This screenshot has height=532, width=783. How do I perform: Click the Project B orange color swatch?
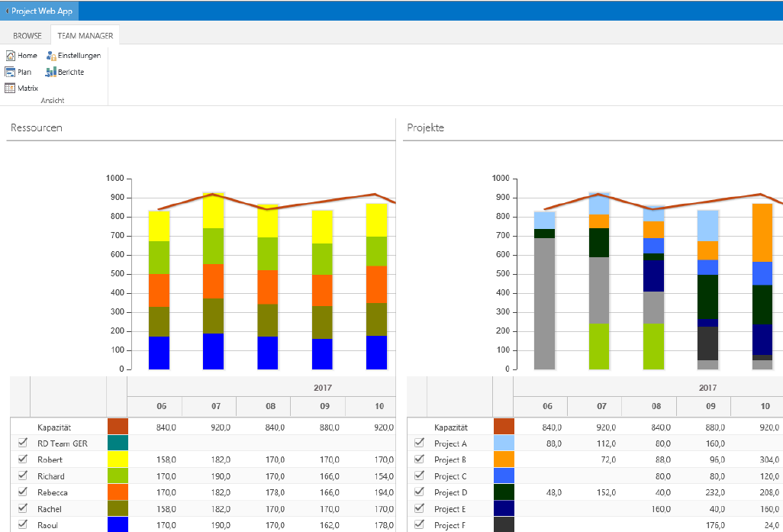pyautogui.click(x=504, y=459)
